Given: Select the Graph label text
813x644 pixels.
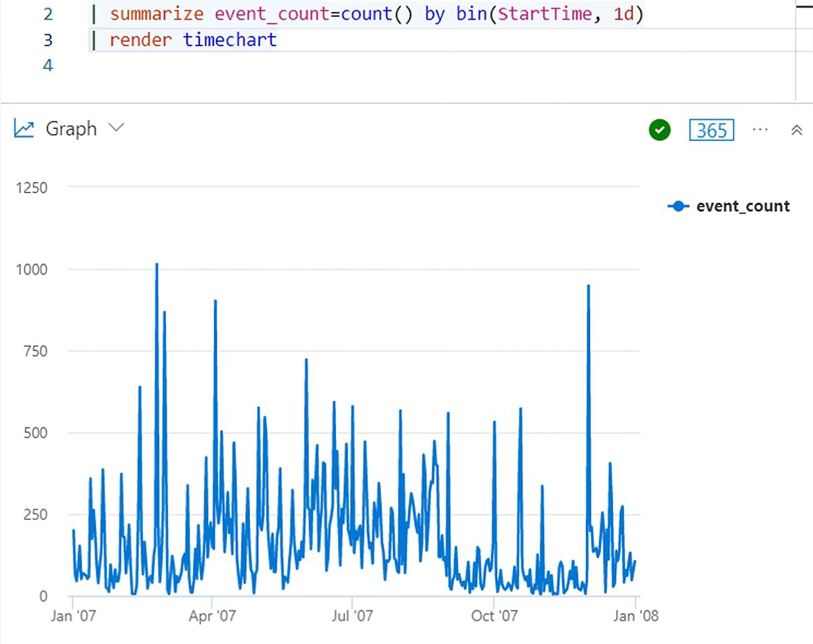Looking at the screenshot, I should pyautogui.click(x=71, y=129).
